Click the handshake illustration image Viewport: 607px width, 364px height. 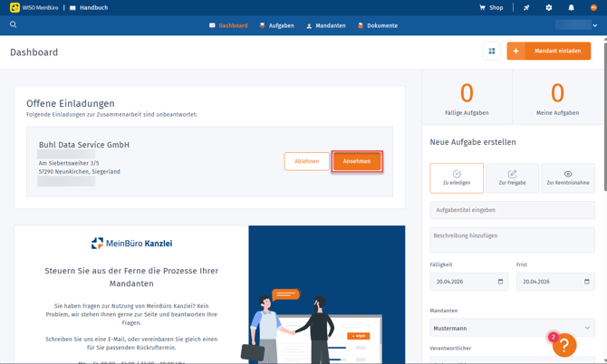pos(327,295)
